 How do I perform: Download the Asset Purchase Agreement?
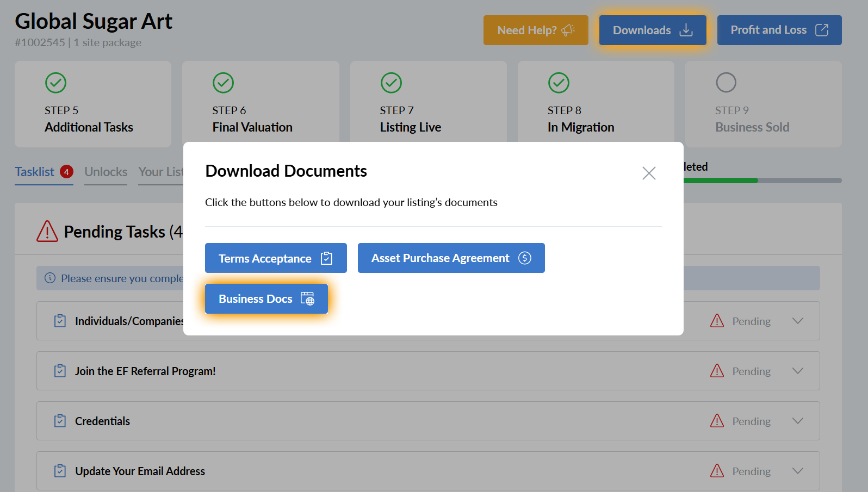point(450,258)
